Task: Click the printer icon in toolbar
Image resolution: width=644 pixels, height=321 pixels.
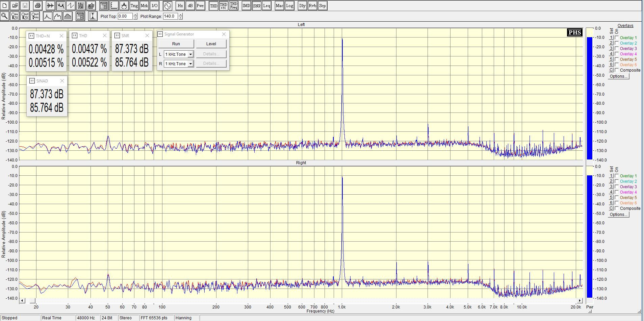Action: click(38, 6)
